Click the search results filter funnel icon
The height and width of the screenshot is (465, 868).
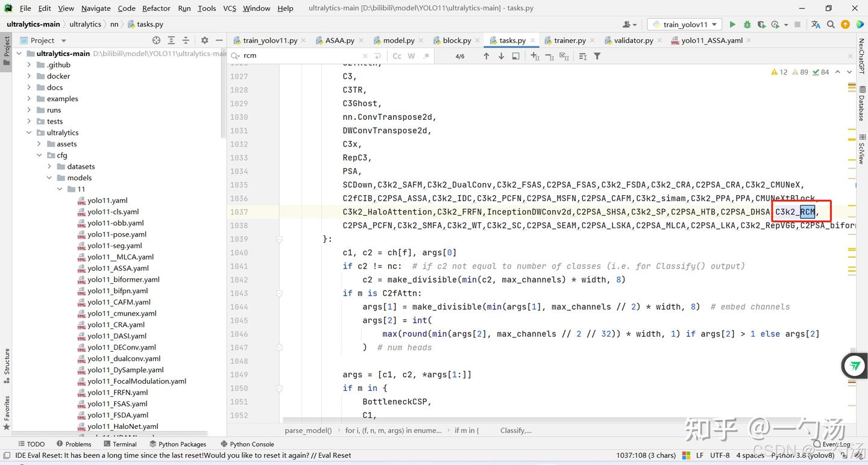coord(597,56)
